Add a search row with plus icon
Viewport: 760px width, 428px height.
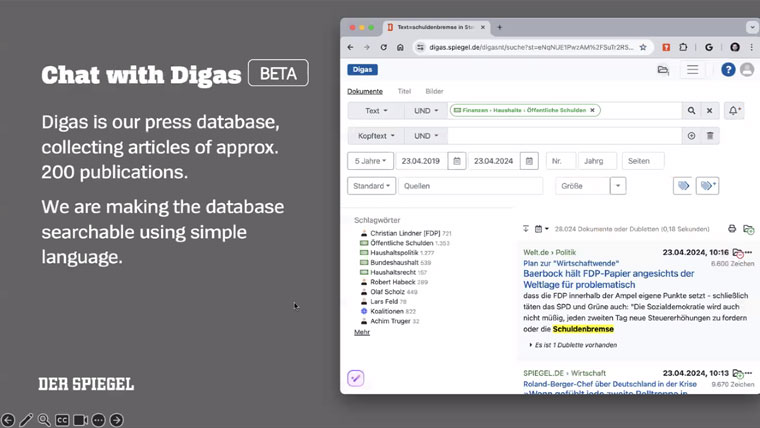tap(691, 136)
